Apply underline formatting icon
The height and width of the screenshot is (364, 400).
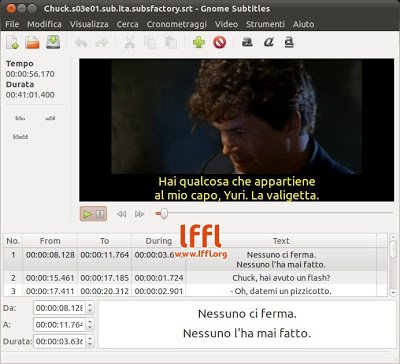pyautogui.click(x=289, y=43)
